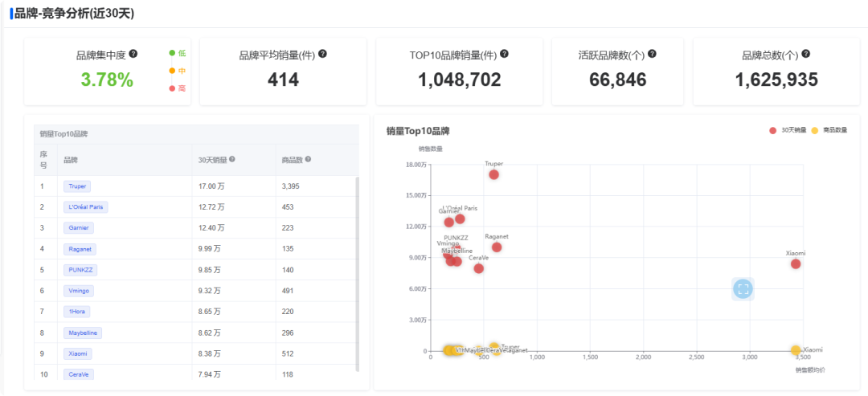Screen dimensions: 868x396
Task: Click the 销量Top10品牌 chart title
Action: [x=418, y=132]
